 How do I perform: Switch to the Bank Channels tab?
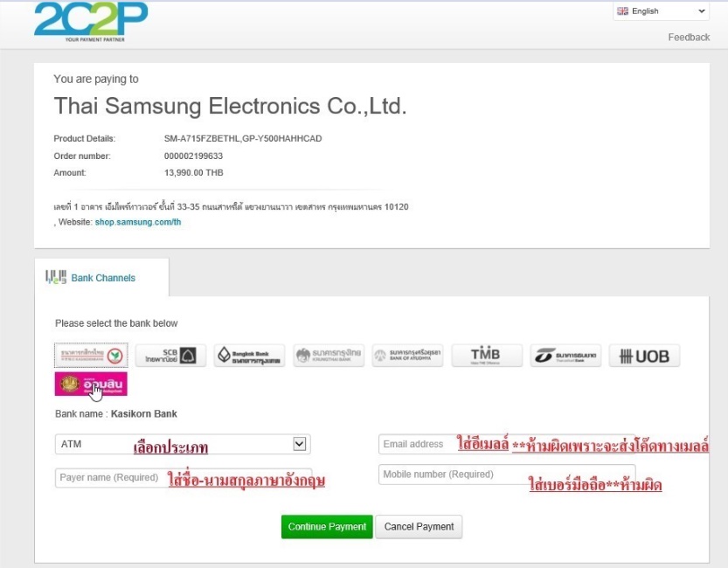[101, 278]
